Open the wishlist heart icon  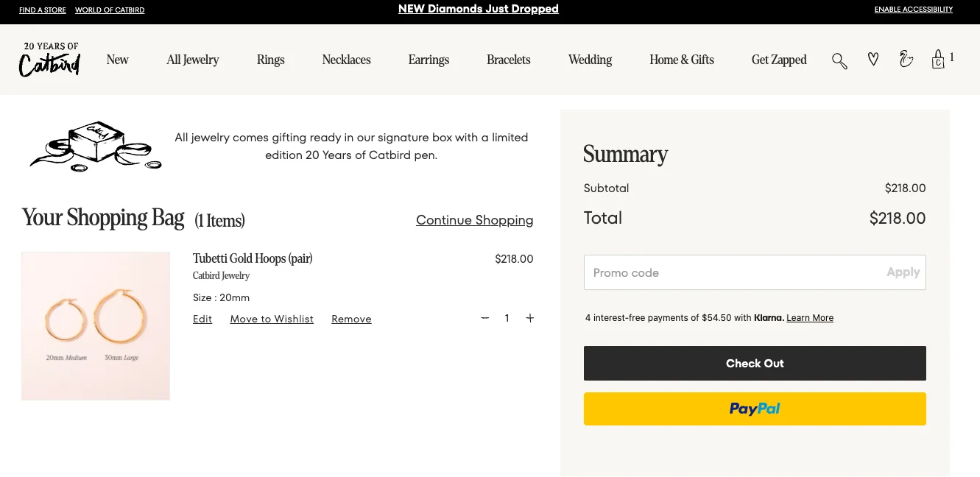click(x=873, y=60)
